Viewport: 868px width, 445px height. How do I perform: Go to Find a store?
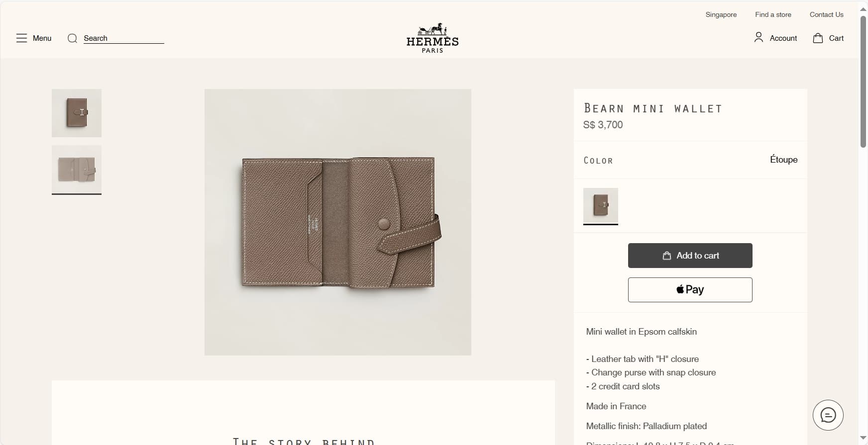pyautogui.click(x=773, y=14)
